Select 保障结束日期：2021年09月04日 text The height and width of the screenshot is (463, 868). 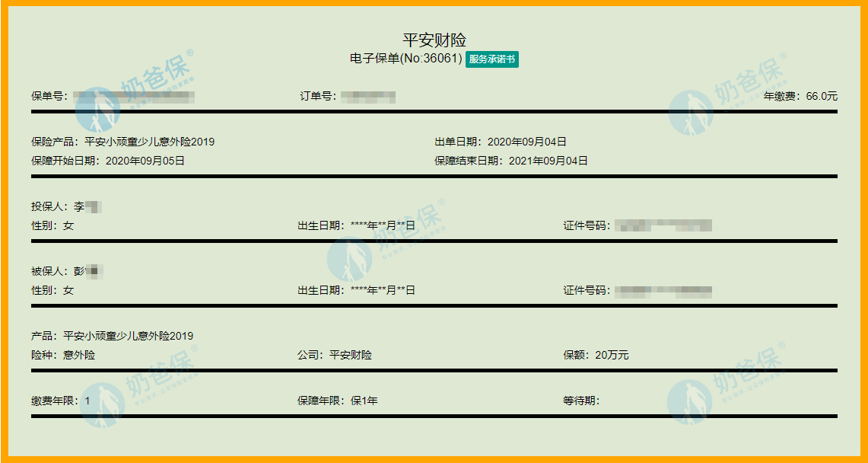tap(511, 161)
